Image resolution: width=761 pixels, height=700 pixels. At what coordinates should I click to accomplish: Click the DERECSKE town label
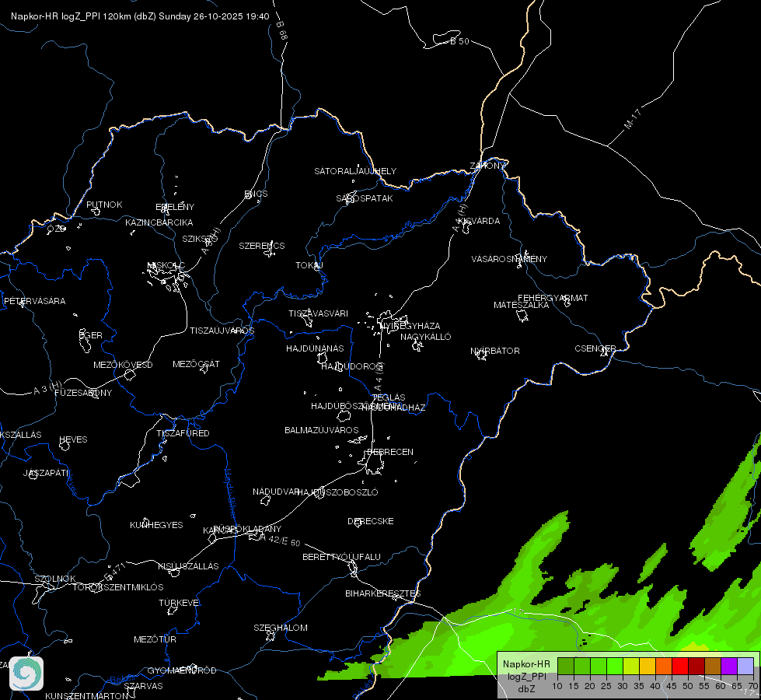coord(371,521)
